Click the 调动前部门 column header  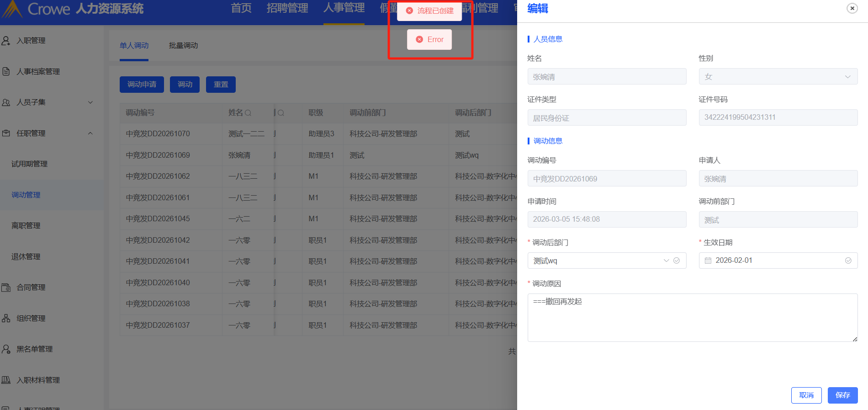click(x=368, y=113)
